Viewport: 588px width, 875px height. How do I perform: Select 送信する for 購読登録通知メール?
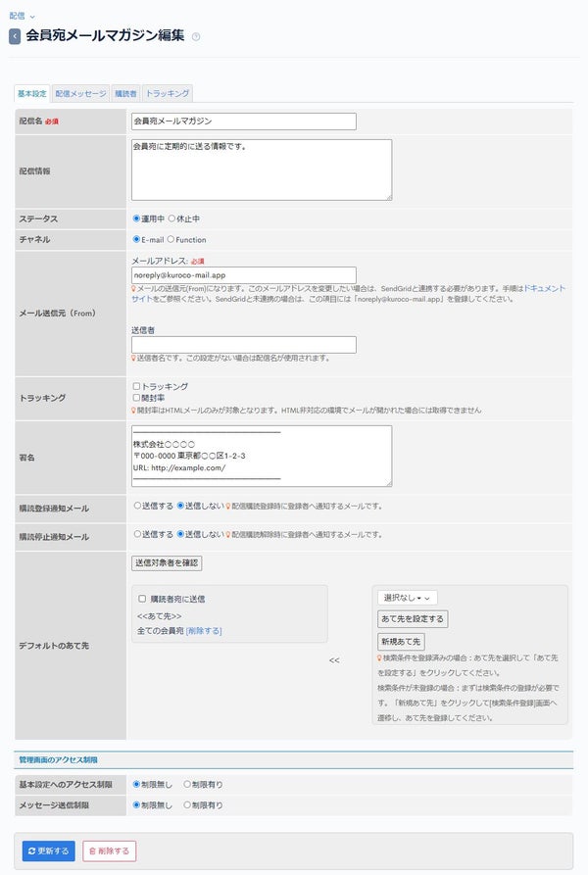point(137,506)
